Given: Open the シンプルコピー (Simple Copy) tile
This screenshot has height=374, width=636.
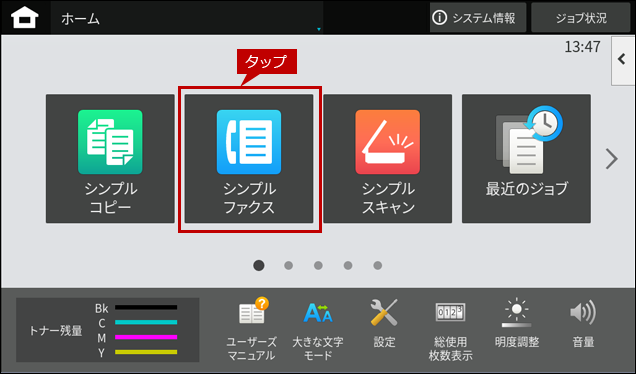Looking at the screenshot, I should coord(110,159).
